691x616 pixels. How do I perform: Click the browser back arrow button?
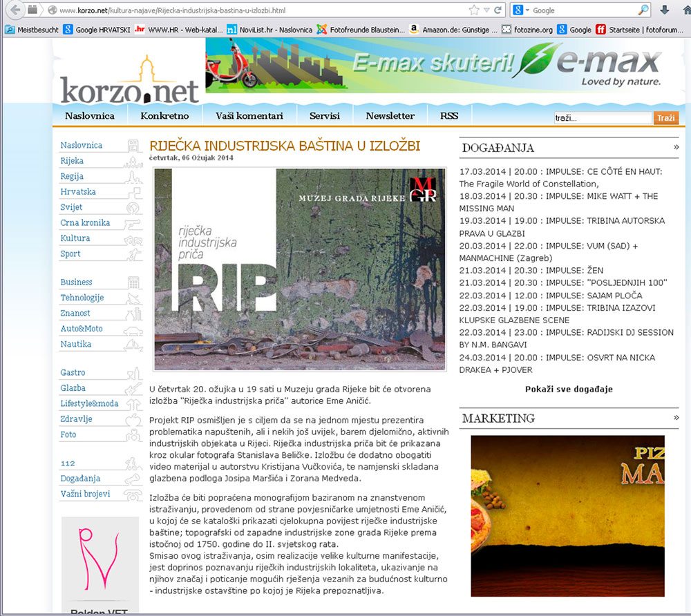click(x=15, y=10)
